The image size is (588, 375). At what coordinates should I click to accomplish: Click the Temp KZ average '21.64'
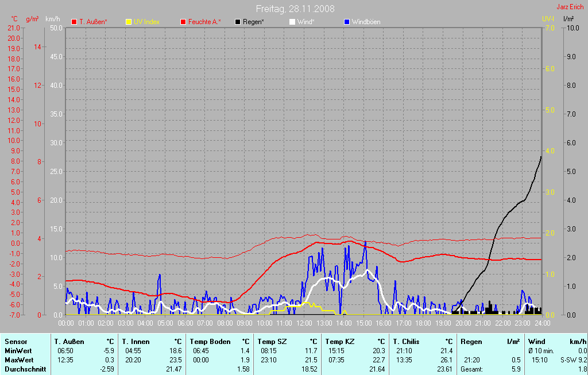(x=377, y=369)
